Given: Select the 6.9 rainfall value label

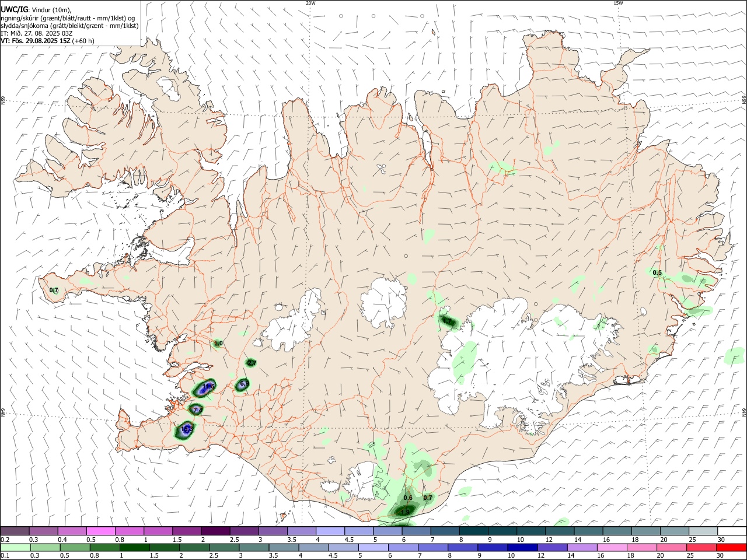Looking at the screenshot, I should [245, 383].
